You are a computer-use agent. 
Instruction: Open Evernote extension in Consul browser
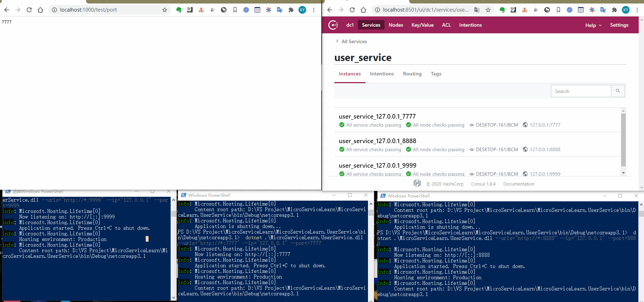[x=502, y=10]
